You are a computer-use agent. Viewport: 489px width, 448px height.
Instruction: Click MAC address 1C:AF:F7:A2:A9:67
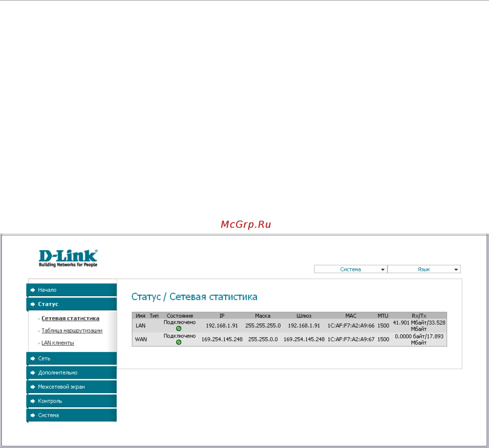tap(351, 339)
